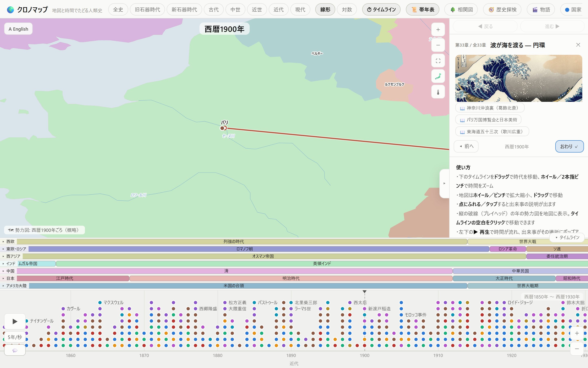The height and width of the screenshot is (368, 588).
Task: Toggle the 対数 logarithmic scale
Action: tap(347, 9)
